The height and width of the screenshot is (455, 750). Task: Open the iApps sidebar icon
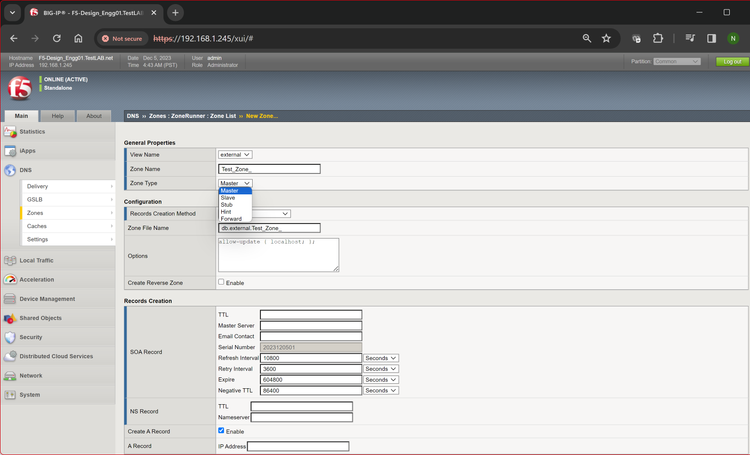(10, 151)
